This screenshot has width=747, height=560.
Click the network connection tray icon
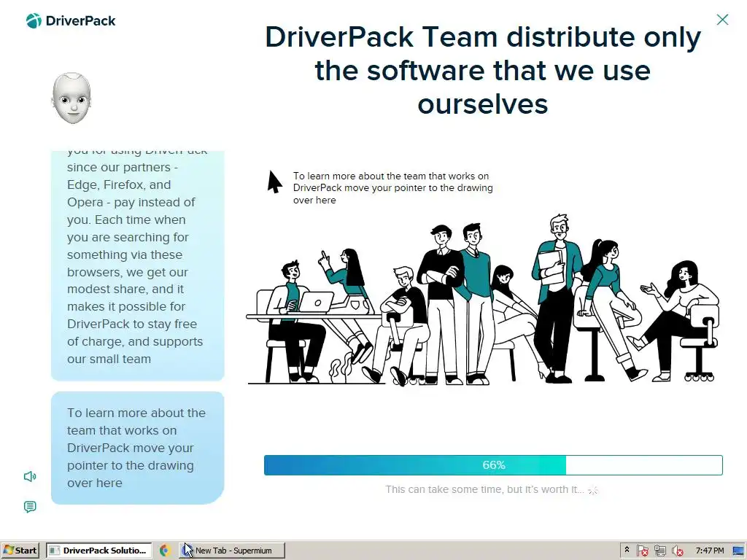pyautogui.click(x=659, y=551)
